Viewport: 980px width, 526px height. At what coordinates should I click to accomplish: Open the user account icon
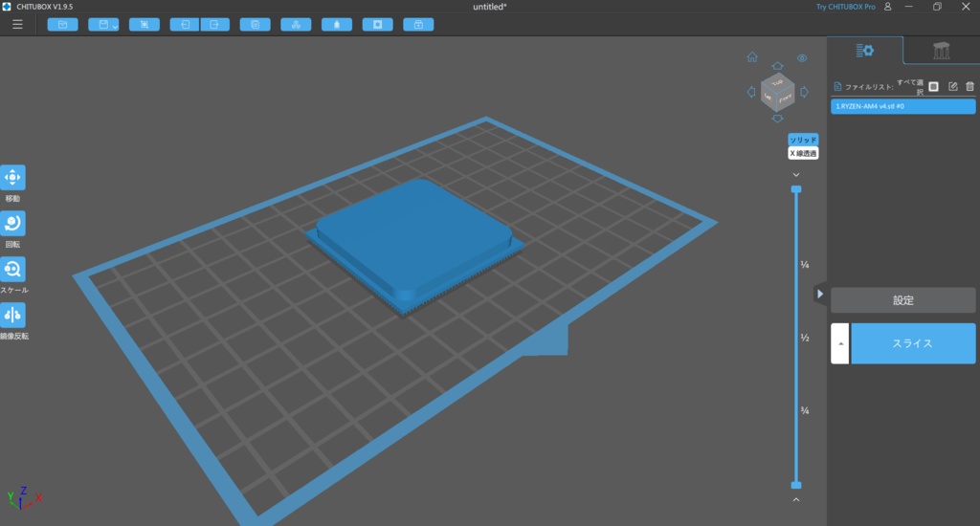(887, 7)
